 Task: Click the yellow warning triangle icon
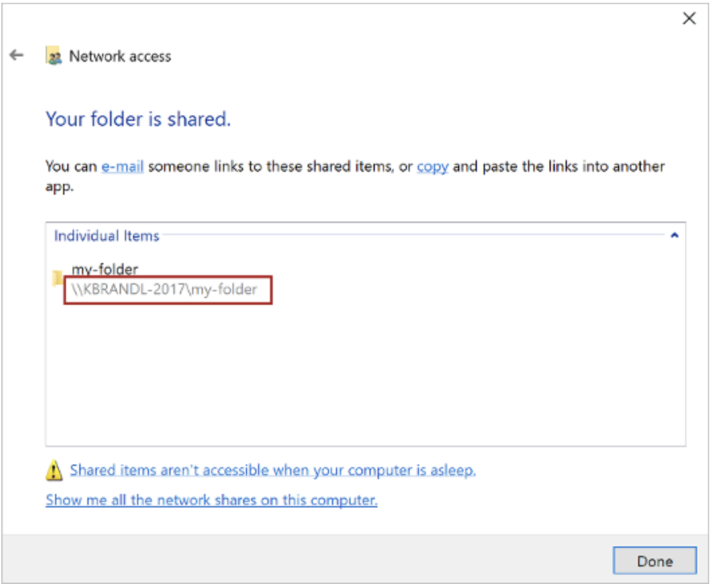coord(54,471)
